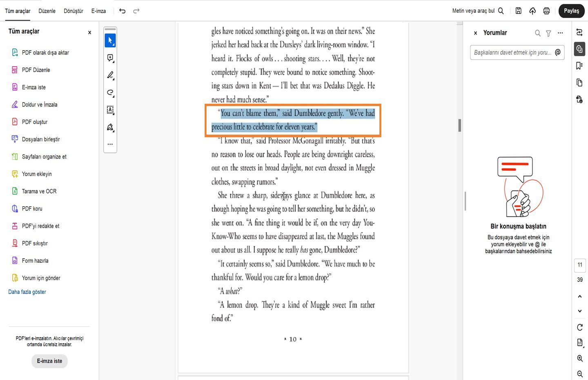Undo the last action
The height and width of the screenshot is (380, 588).
122,11
